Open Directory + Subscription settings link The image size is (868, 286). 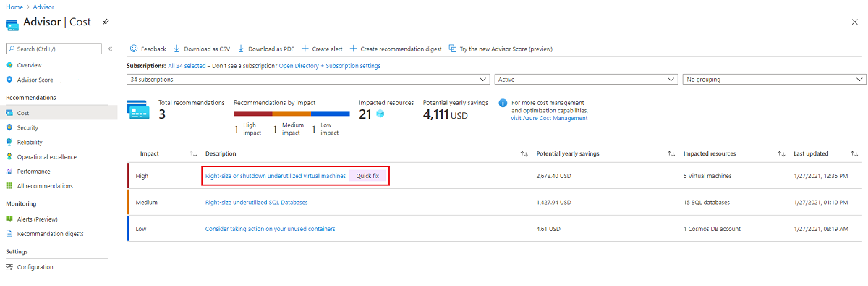330,66
